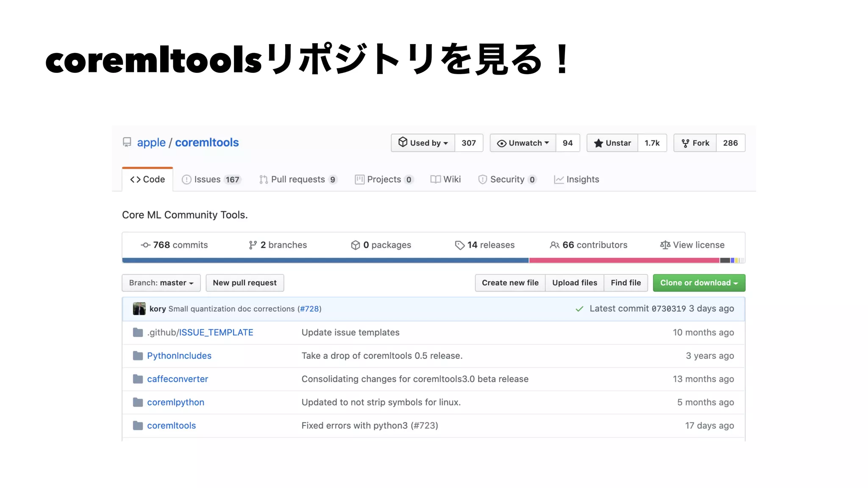Image resolution: width=868 pixels, height=488 pixels.
Task: Click the Security shield icon
Action: 482,180
